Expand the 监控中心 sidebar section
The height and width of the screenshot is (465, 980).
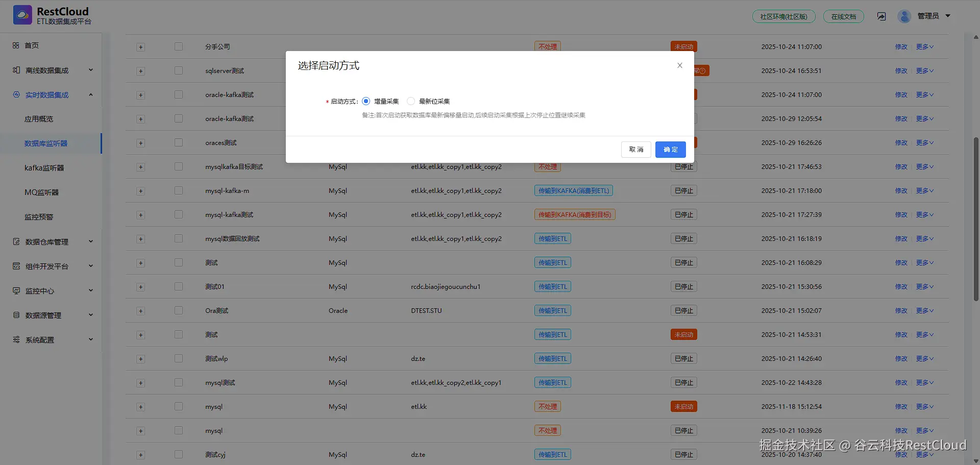click(x=16, y=290)
